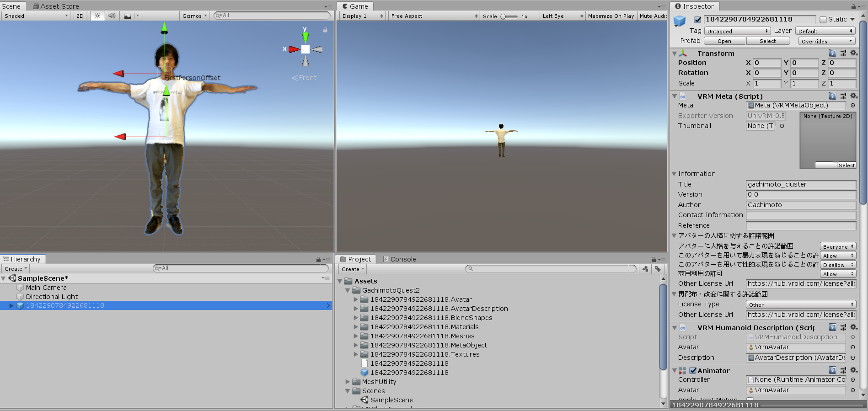868x411 pixels.
Task: Open the Left Eye dropdown
Action: pyautogui.click(x=563, y=16)
